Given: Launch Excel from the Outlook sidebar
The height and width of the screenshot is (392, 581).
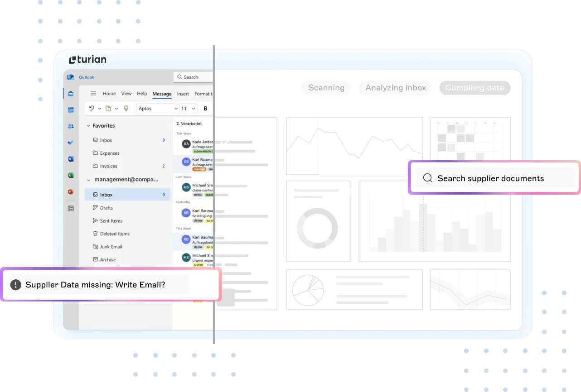Looking at the screenshot, I should (71, 175).
